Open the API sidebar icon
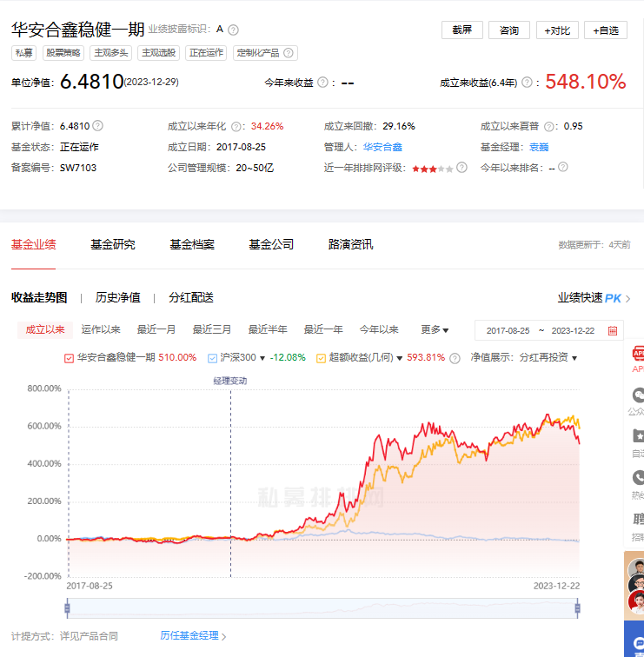The image size is (644, 657). click(638, 353)
